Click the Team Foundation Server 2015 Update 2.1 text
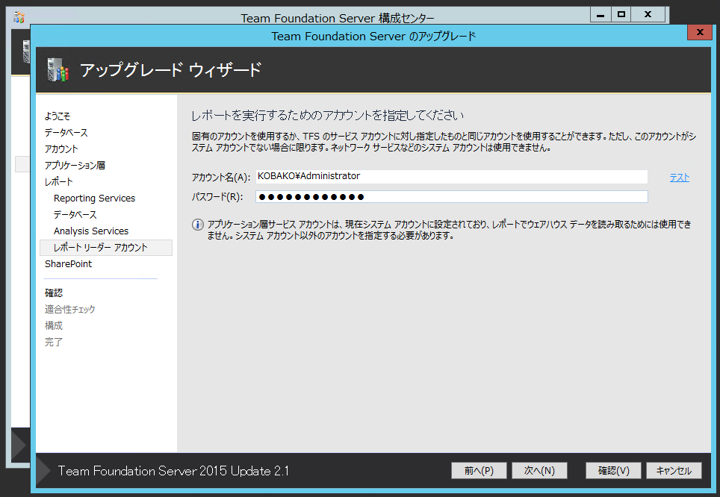The height and width of the screenshot is (497, 720). pyautogui.click(x=174, y=471)
